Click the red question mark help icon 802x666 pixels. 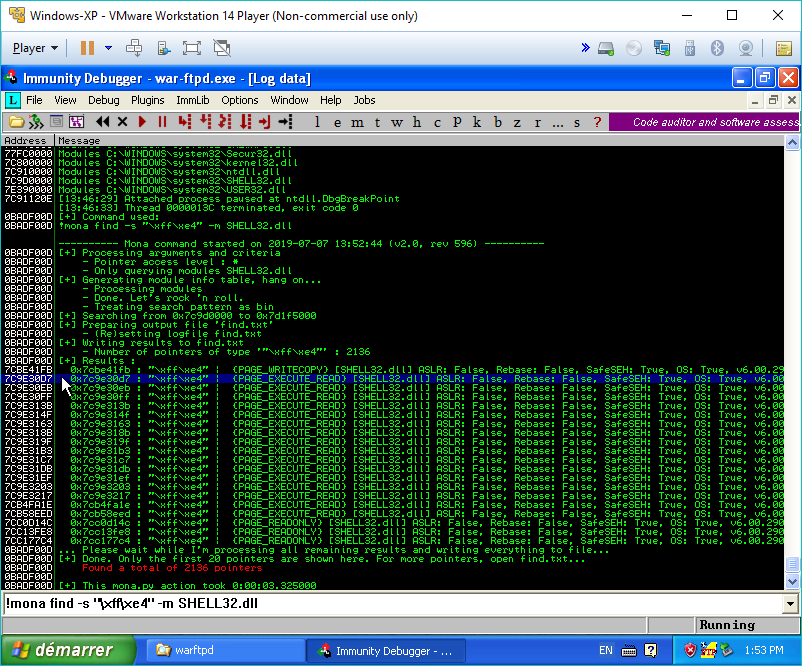(x=597, y=122)
